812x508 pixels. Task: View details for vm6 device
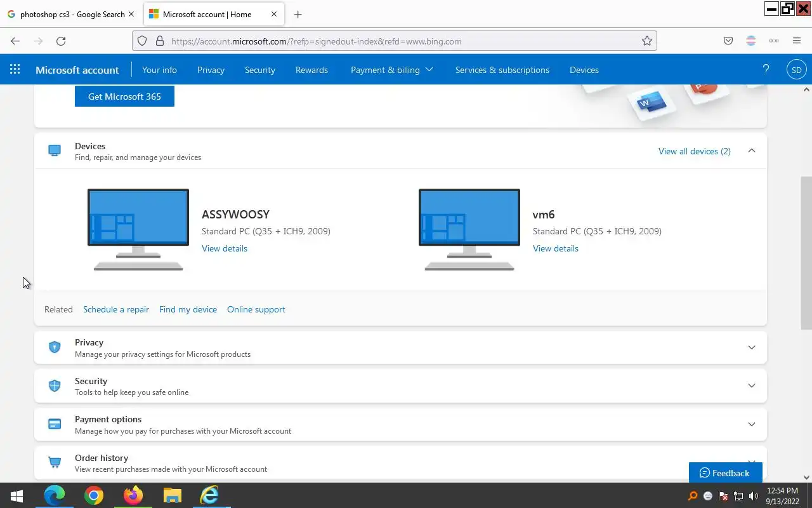(556, 248)
